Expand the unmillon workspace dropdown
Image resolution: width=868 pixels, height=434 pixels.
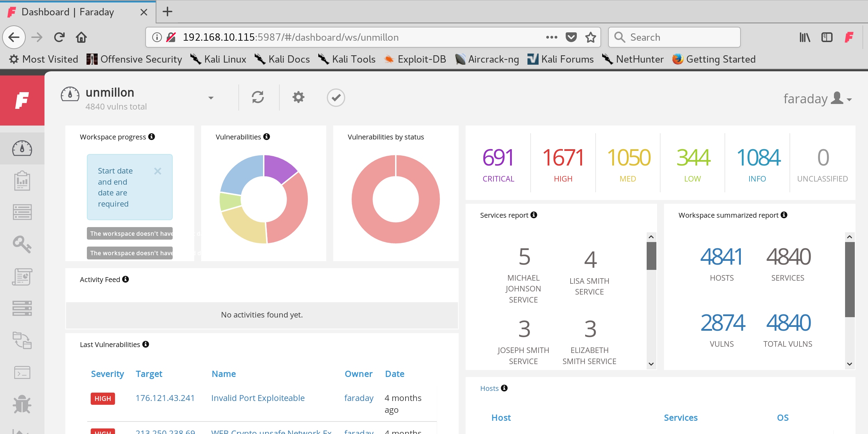[x=211, y=98]
